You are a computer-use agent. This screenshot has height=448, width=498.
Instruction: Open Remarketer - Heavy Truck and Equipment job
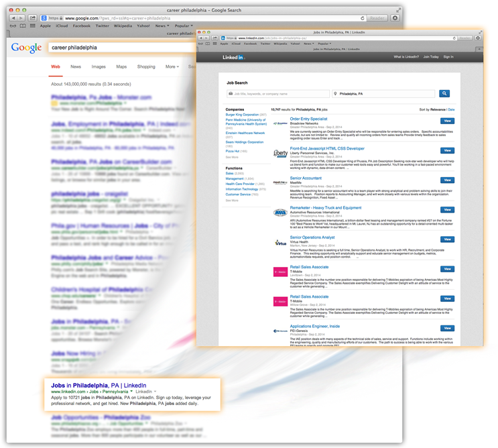click(x=326, y=208)
